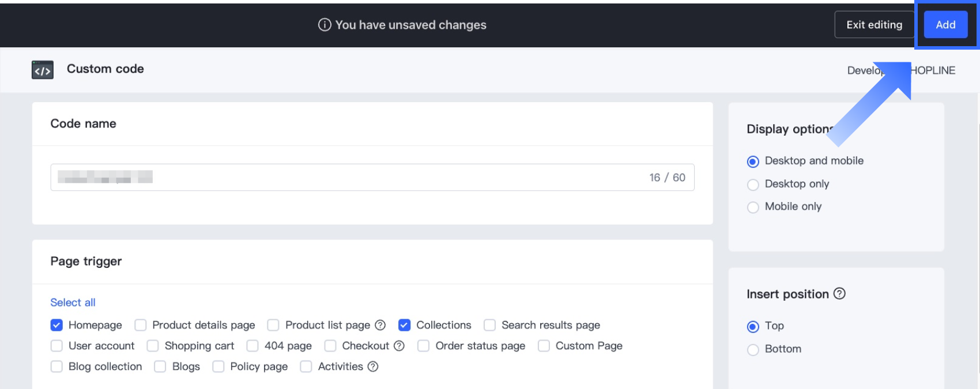980x389 pixels.
Task: Enable the Policy page checkbox
Action: [218, 366]
